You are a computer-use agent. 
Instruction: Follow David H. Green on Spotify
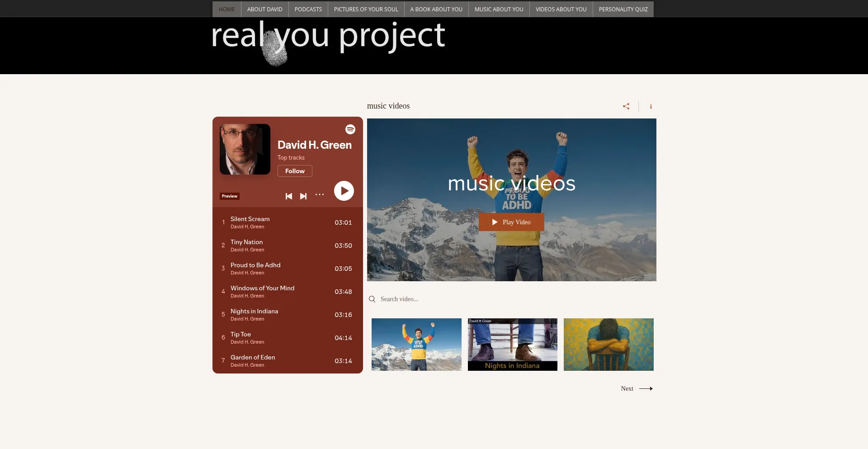(295, 171)
